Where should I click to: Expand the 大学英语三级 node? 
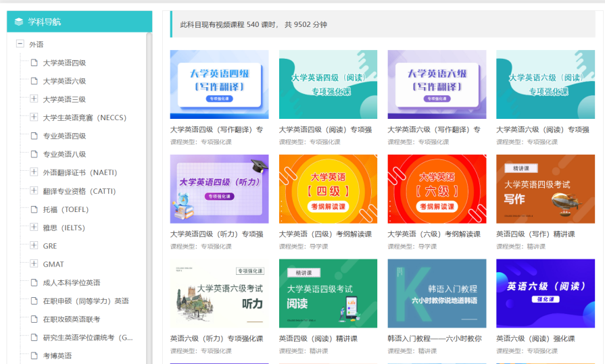pos(34,99)
